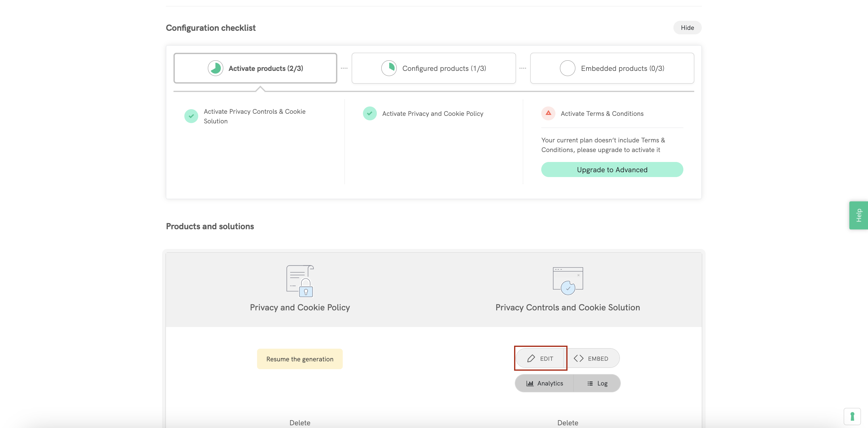View the Log using the list icon

pyautogui.click(x=589, y=383)
